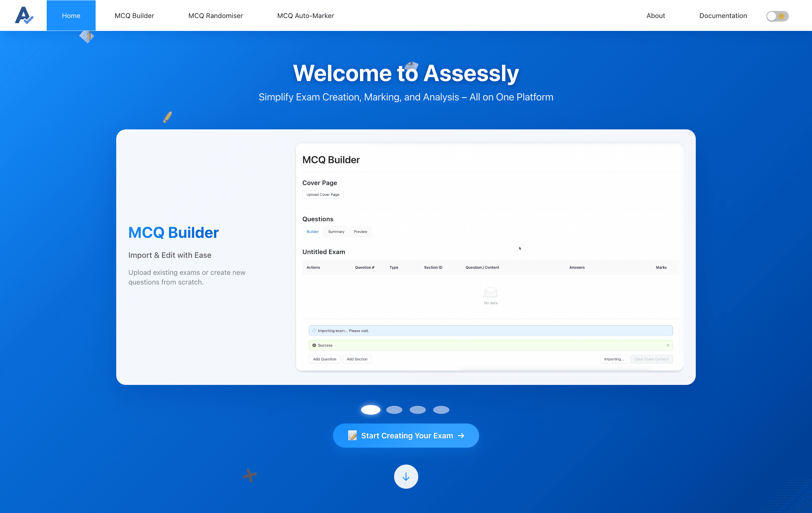The width and height of the screenshot is (812, 513).
Task: Click the importing spinner icon
Action: click(x=314, y=331)
